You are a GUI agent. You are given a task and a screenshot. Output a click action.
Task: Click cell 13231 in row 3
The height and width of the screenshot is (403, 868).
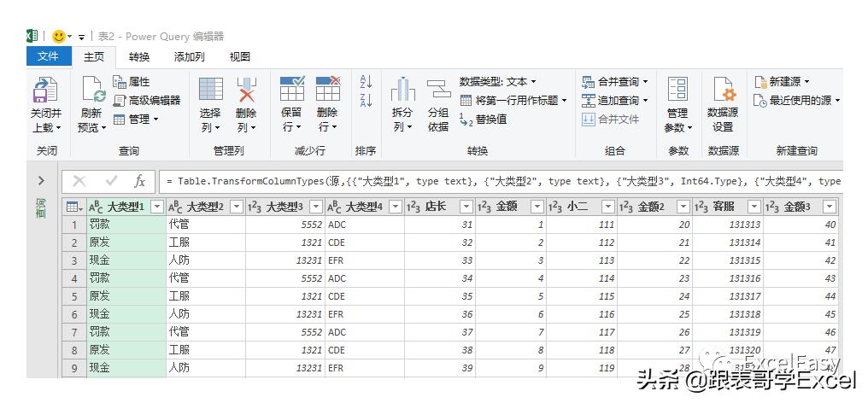285,260
